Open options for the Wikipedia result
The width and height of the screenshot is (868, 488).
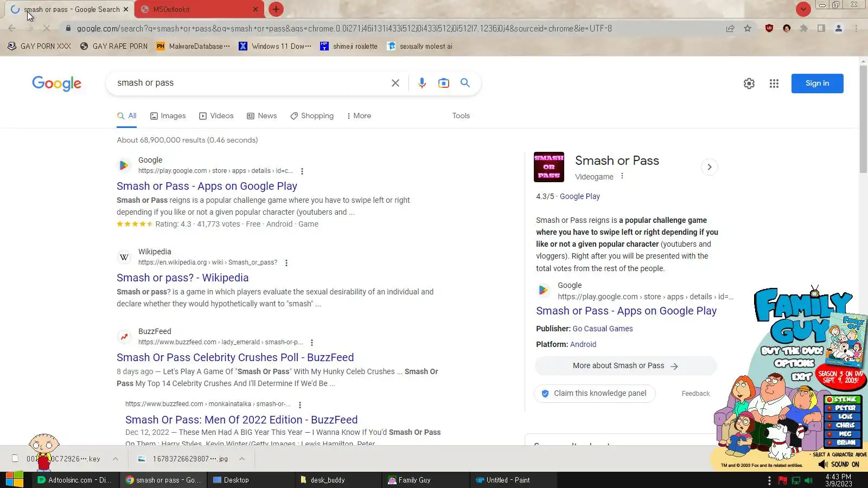[x=286, y=263]
